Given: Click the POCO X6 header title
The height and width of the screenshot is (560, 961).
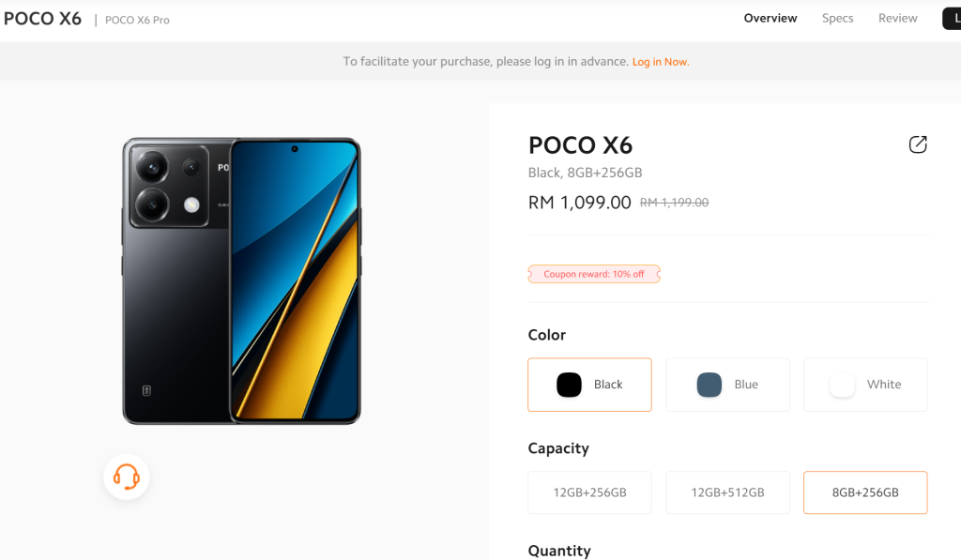Looking at the screenshot, I should click(43, 19).
